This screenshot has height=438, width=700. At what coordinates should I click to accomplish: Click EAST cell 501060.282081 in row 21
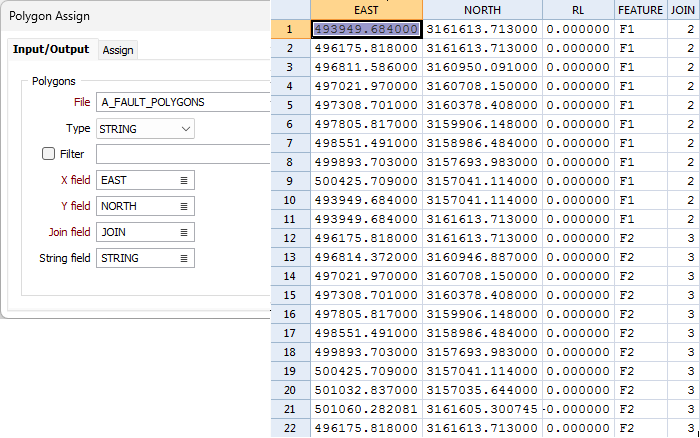(367, 409)
